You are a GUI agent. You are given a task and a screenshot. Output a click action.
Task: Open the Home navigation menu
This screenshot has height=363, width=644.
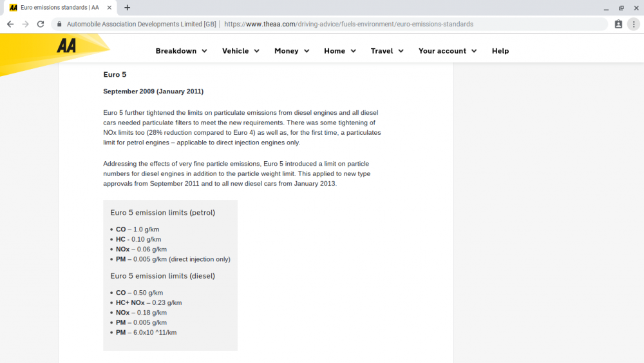point(339,51)
